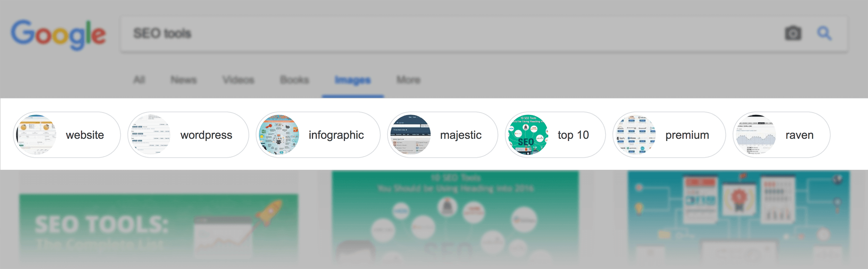868x269 pixels.
Task: Switch to the Videos tab
Action: (x=239, y=80)
